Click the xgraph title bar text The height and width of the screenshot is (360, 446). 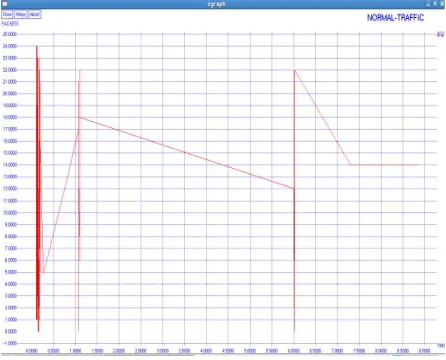pos(216,4)
